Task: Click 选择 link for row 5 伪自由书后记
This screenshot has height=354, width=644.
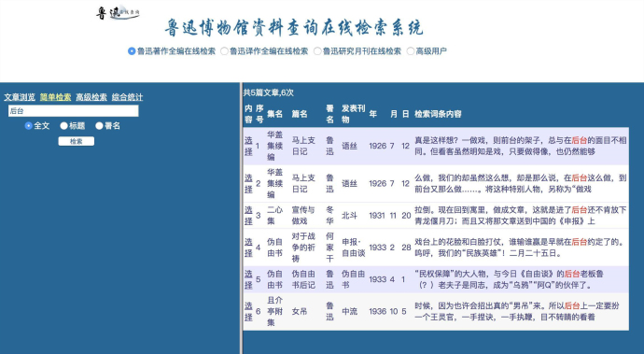Action: [248, 279]
